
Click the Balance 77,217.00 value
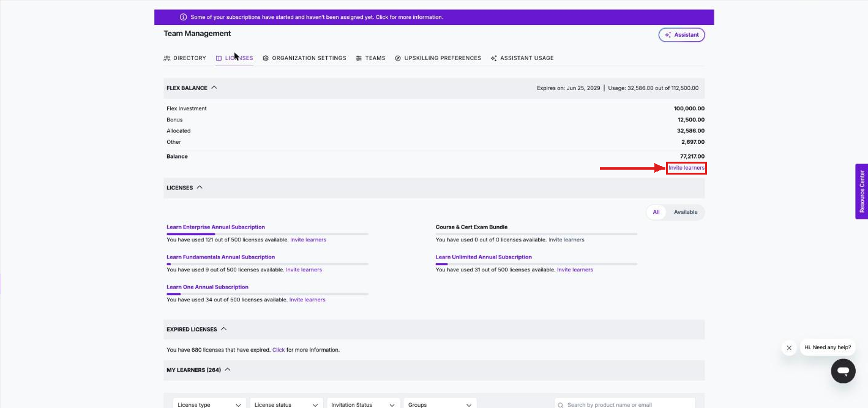(x=692, y=157)
